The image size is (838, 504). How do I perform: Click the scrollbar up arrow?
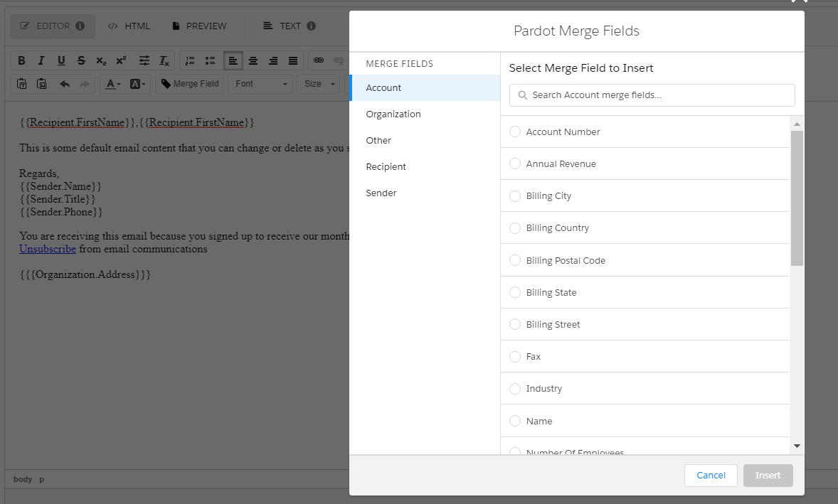tap(797, 124)
